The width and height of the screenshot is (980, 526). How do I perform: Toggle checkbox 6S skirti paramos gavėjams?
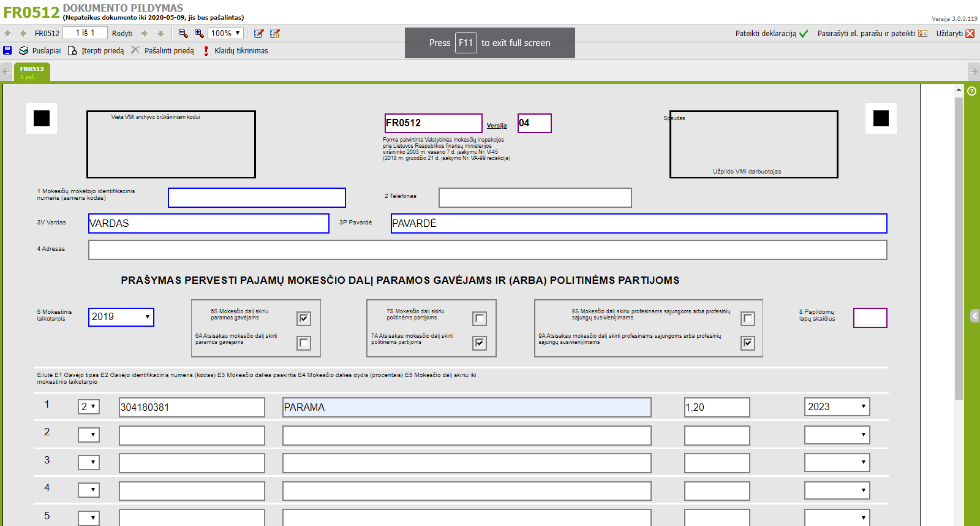tap(304, 319)
